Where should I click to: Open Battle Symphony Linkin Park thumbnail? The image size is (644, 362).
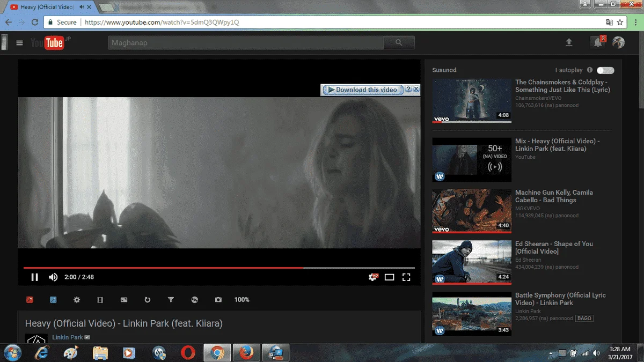(x=472, y=314)
